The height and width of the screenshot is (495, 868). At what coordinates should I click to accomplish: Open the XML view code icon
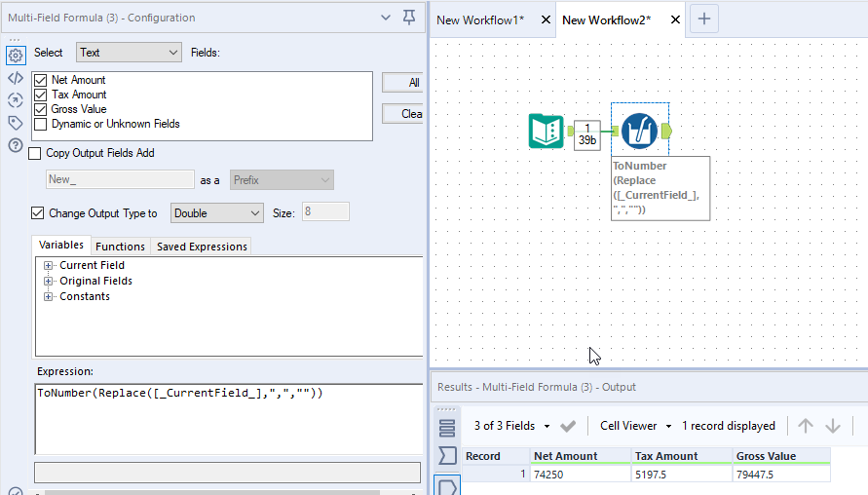[x=16, y=78]
